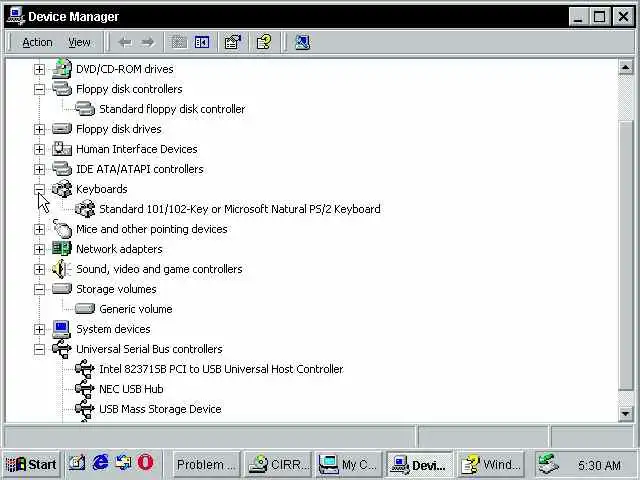This screenshot has height=480, width=640.
Task: Select Standard 101/102-Key or Microsoft Natural PS/2 Keyboard
Action: point(240,209)
